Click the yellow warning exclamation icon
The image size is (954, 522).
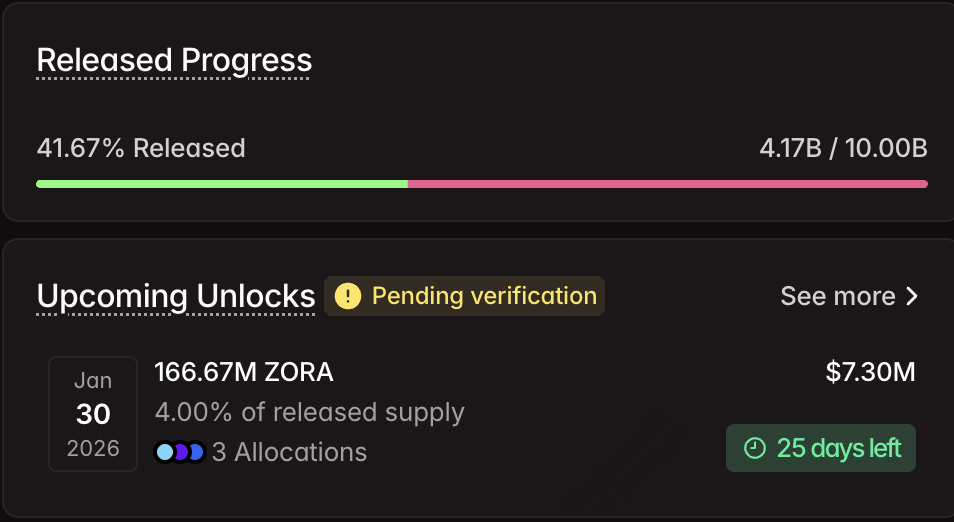click(x=347, y=296)
